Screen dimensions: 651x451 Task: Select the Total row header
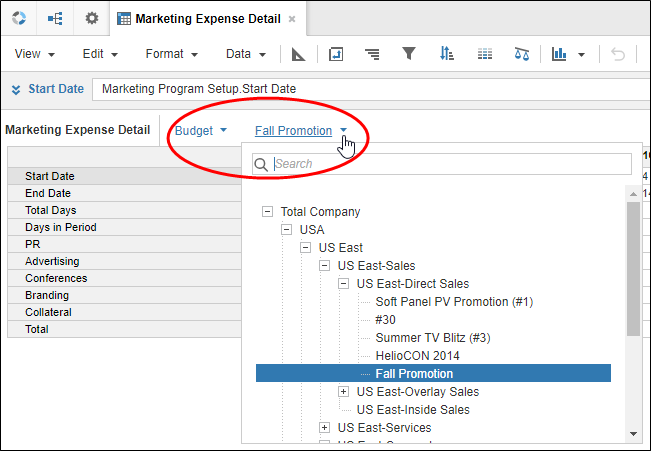(125, 329)
